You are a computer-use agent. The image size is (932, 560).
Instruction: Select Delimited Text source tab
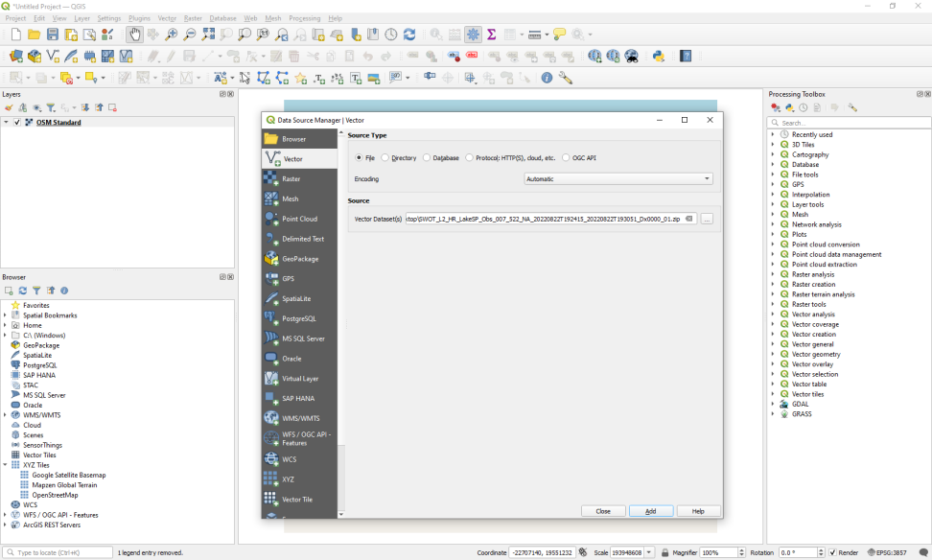pos(299,239)
